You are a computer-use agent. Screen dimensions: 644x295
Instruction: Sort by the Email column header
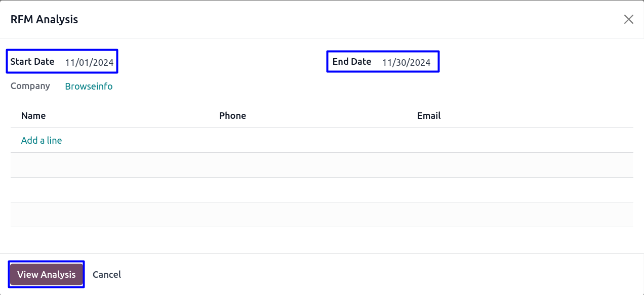point(429,116)
